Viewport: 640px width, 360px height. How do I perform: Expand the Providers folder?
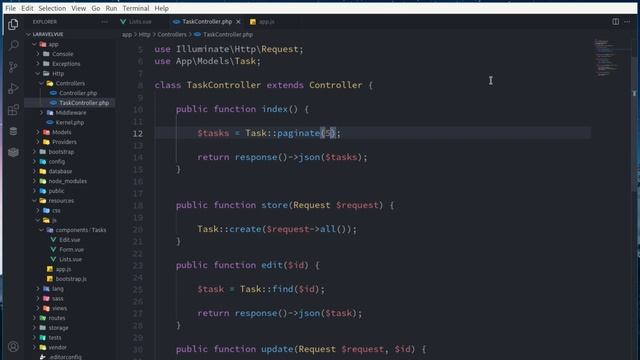(x=64, y=142)
